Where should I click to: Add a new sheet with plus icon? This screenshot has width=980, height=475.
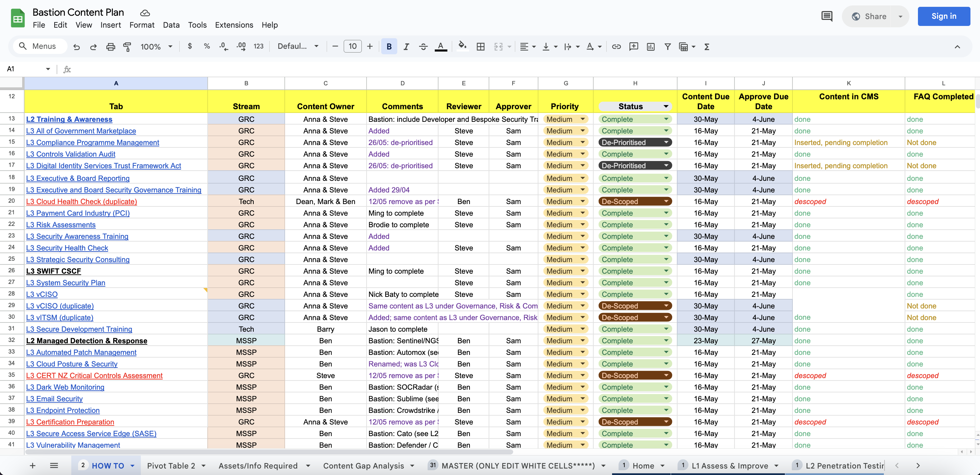coord(32,465)
